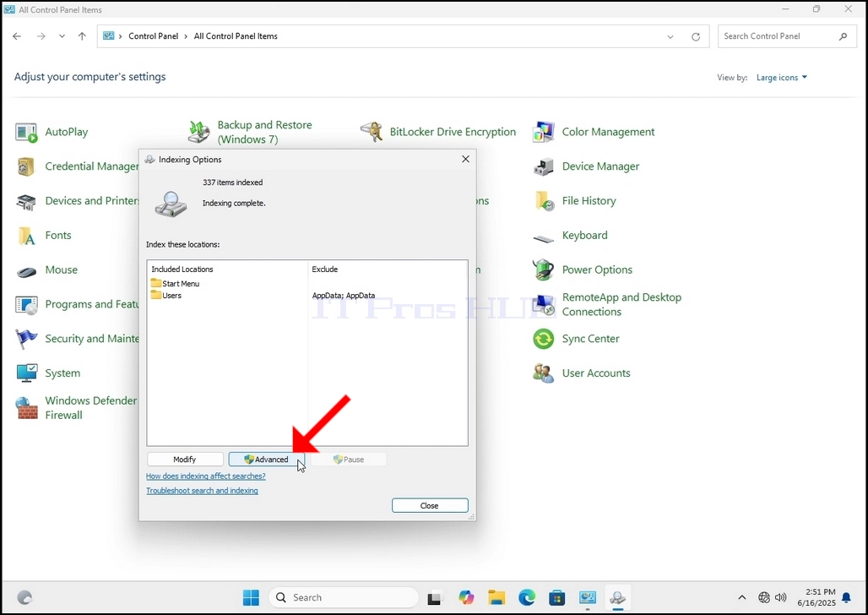This screenshot has height=615, width=868.
Task: Open the Keyboard icon
Action: click(544, 238)
